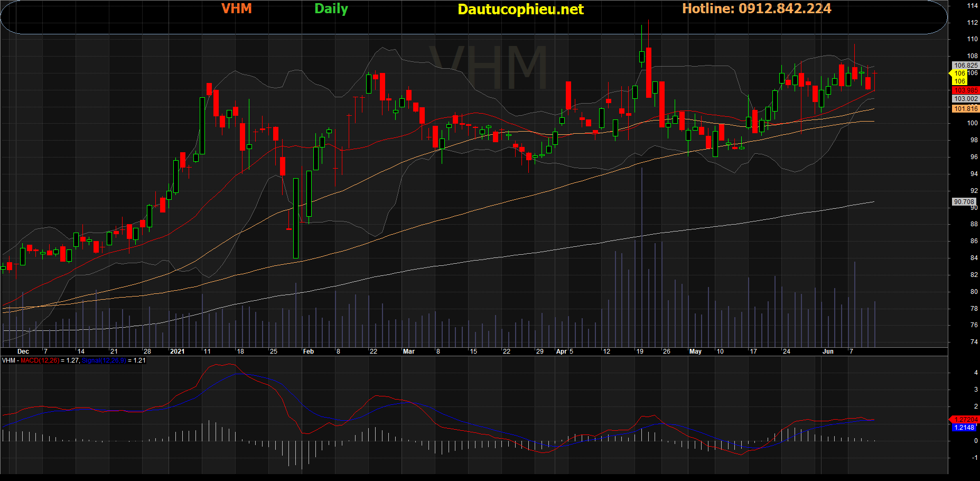Click the Jun marker on date axis
Screen dimensions: 980x481
tap(828, 351)
